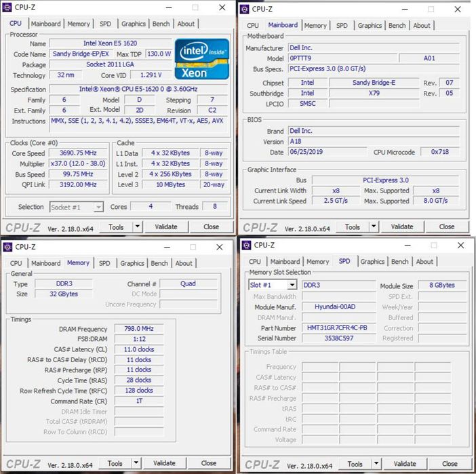
Task: Click Tools button in SPD window
Action: pos(355,464)
